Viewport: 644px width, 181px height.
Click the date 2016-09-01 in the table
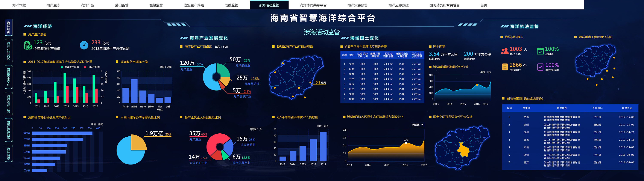coord(627,155)
